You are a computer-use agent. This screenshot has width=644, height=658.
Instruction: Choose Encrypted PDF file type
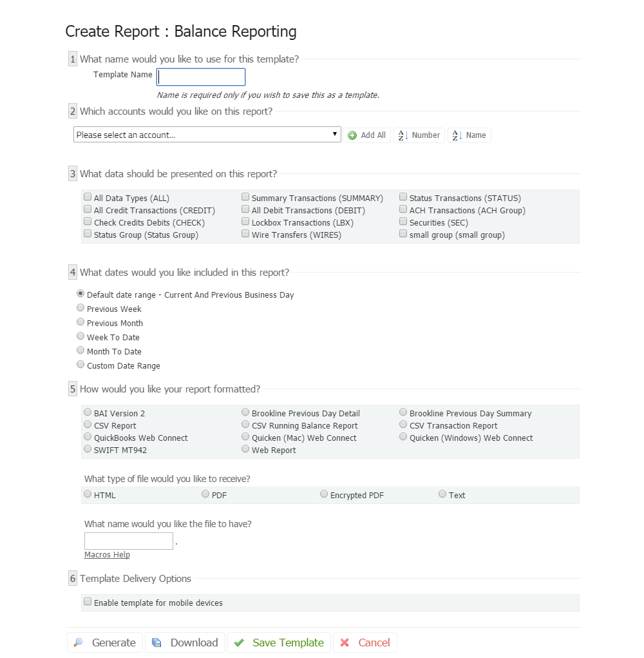tap(324, 494)
